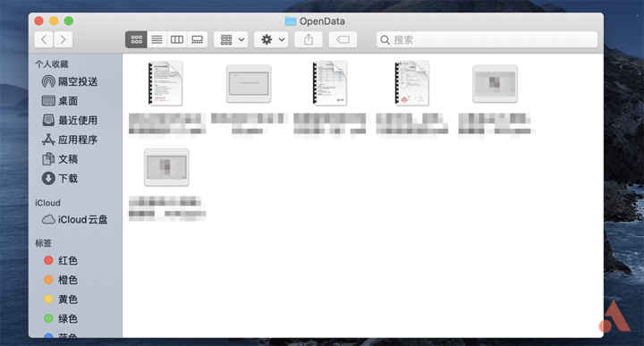Go back with the left arrow

(x=44, y=40)
